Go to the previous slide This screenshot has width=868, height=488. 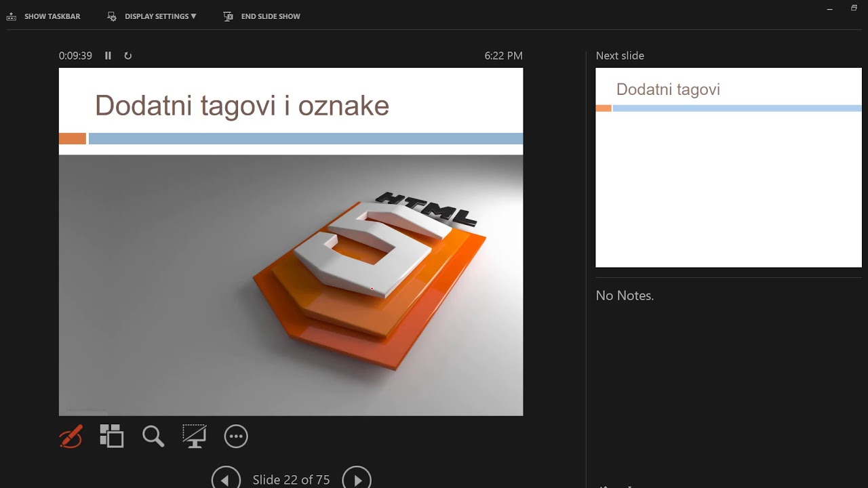click(226, 478)
